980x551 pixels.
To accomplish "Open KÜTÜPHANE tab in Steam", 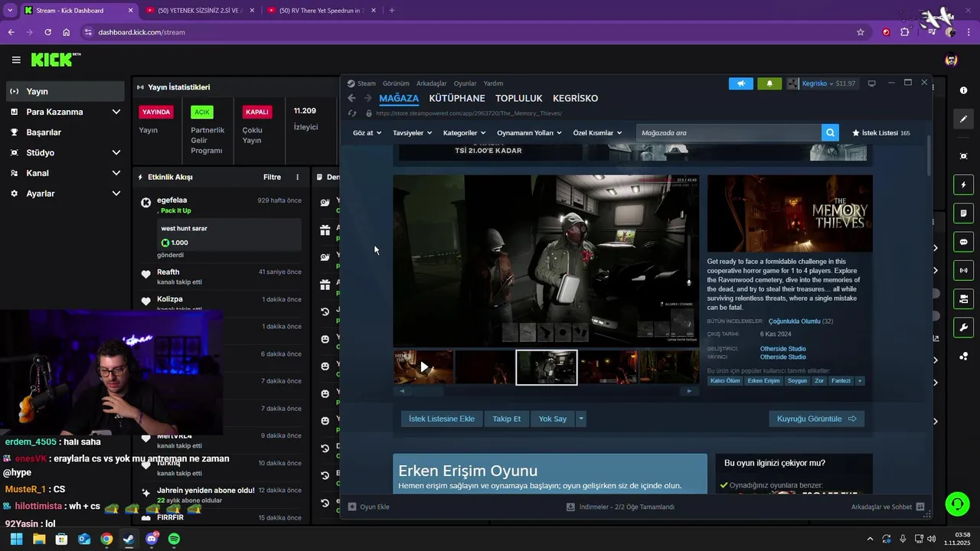I will pyautogui.click(x=457, y=98).
